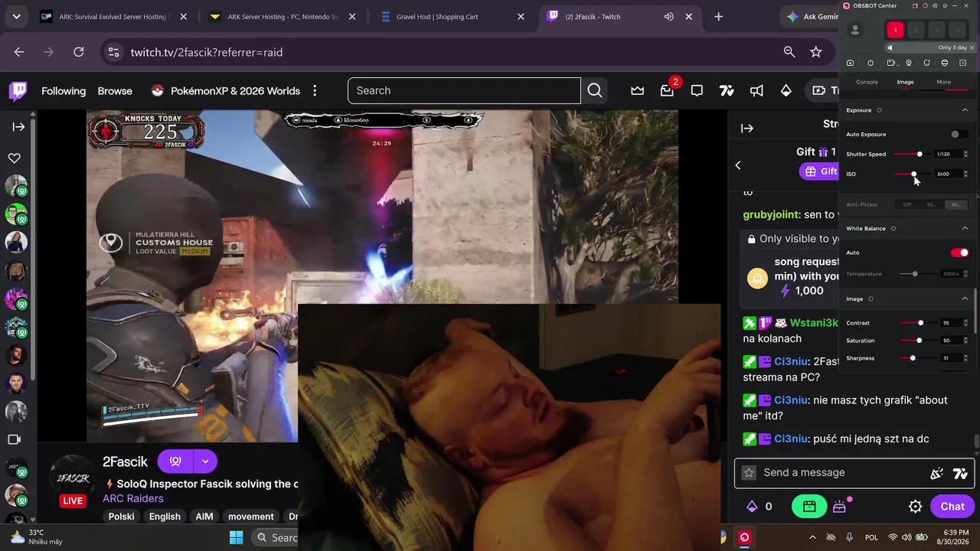Click the Chrome address bar URL
This screenshot has width=980, height=551.
207,52
